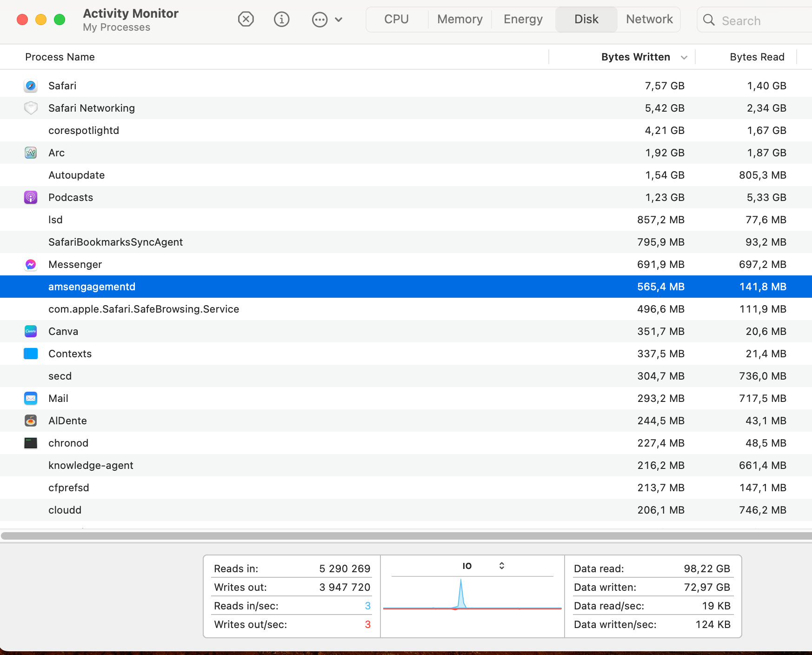This screenshot has width=812, height=655.
Task: Select the amsengagementd process row
Action: [406, 287]
